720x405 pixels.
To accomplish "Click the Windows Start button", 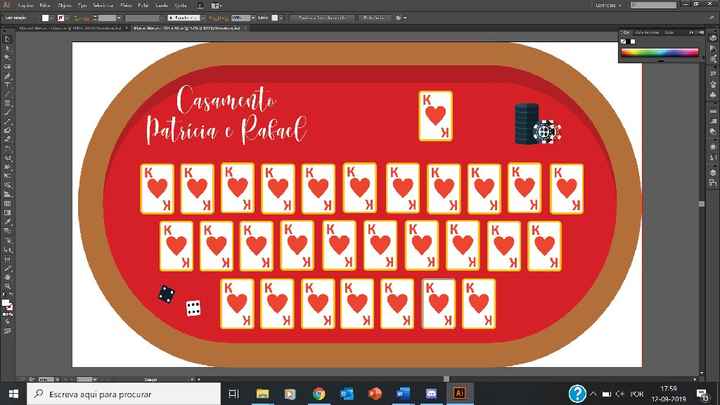I will [x=13, y=393].
